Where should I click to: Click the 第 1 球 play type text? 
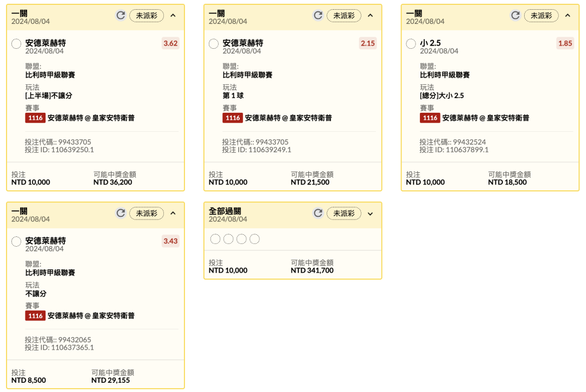click(x=233, y=95)
